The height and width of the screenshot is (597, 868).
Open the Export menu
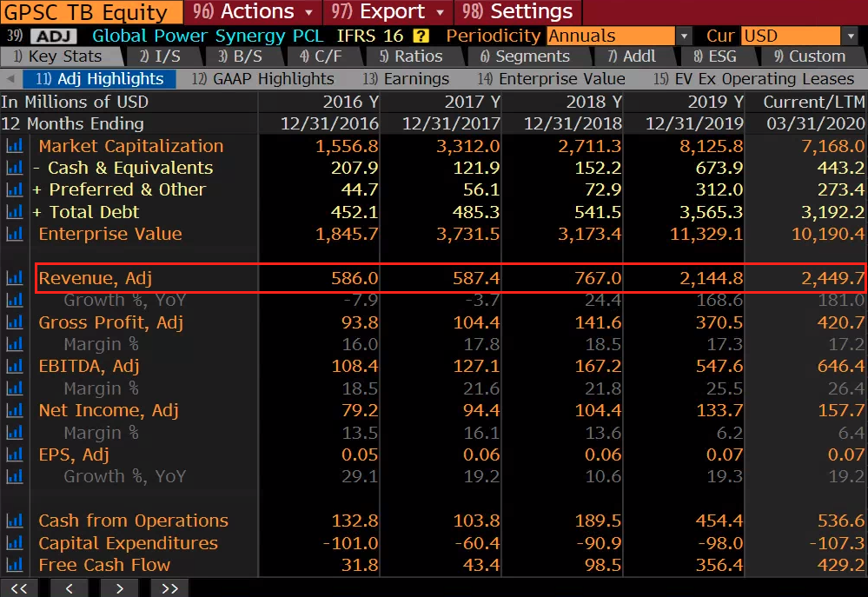(x=388, y=12)
